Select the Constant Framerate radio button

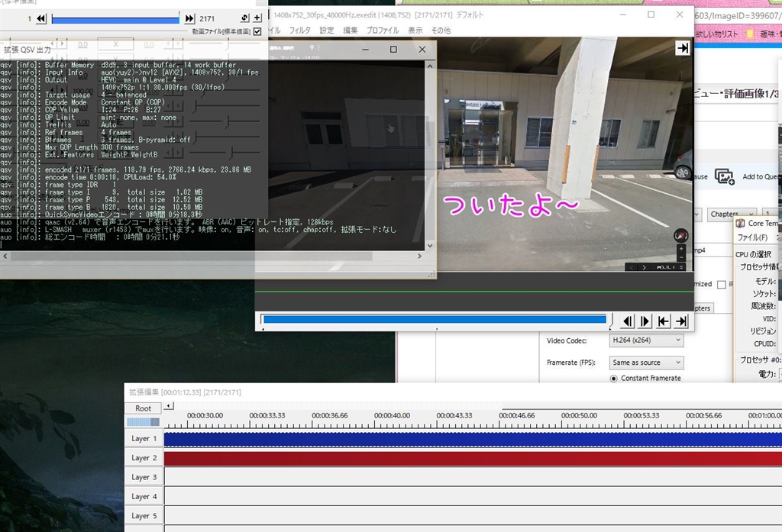tap(614, 379)
